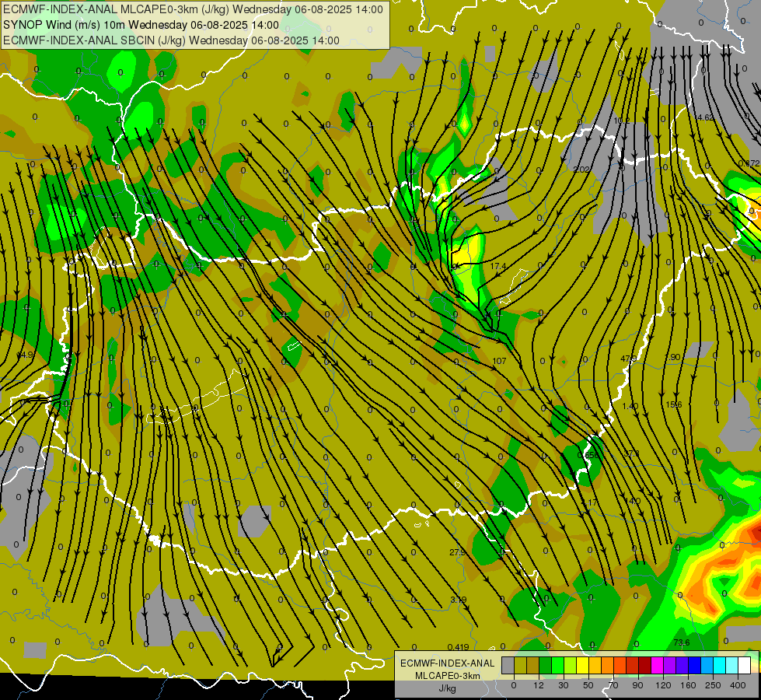Click the gray swatch in the legend
The width and height of the screenshot is (761, 700).
[508, 665]
